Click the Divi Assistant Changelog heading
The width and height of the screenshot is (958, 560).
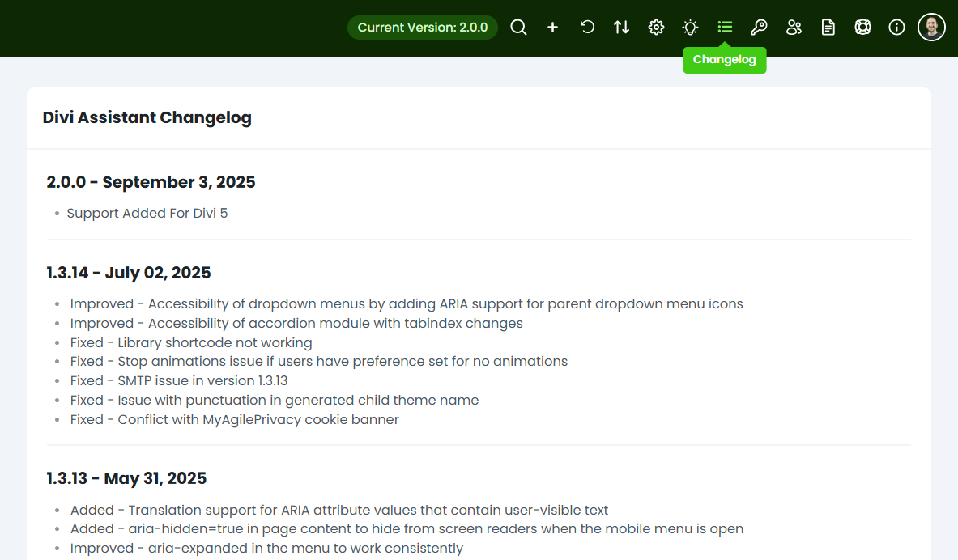tap(147, 117)
